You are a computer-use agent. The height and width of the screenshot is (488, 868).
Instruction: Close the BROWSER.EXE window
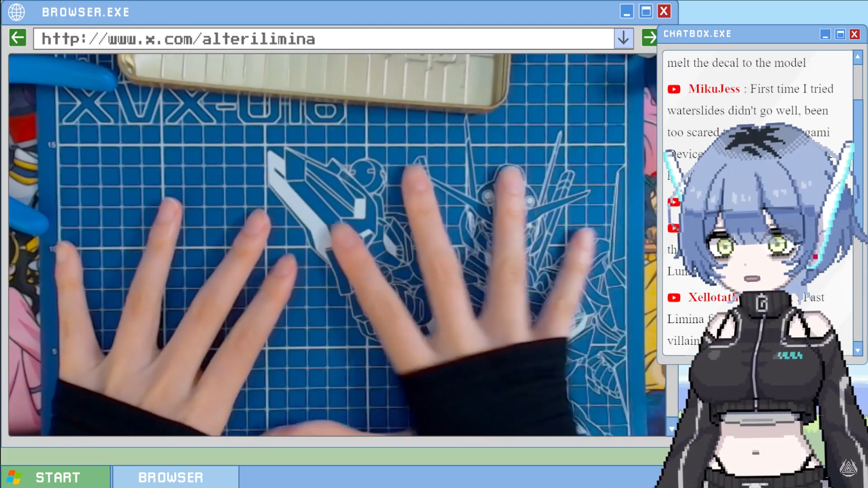point(664,11)
